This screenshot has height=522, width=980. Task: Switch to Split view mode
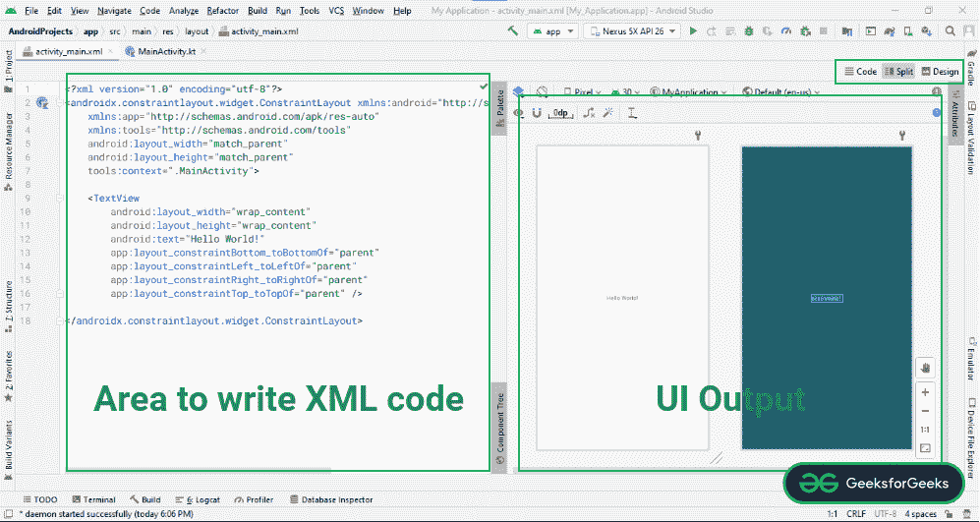click(897, 72)
